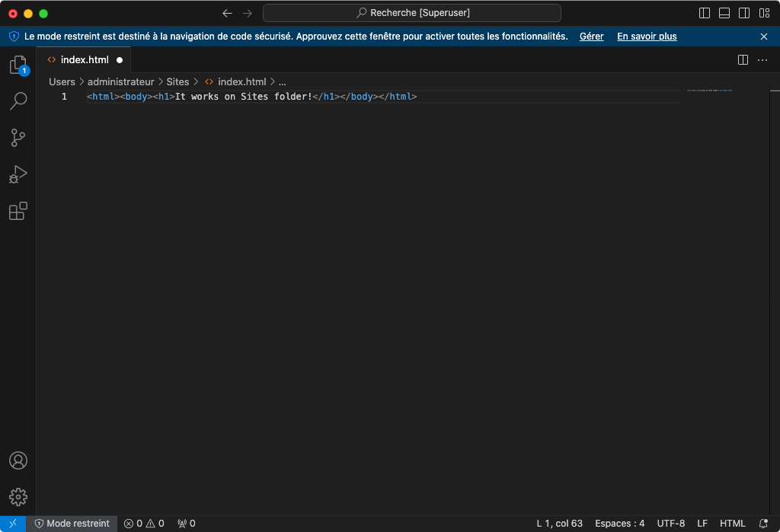
Task: Expand the Sites breadcrumb folder
Action: 177,81
